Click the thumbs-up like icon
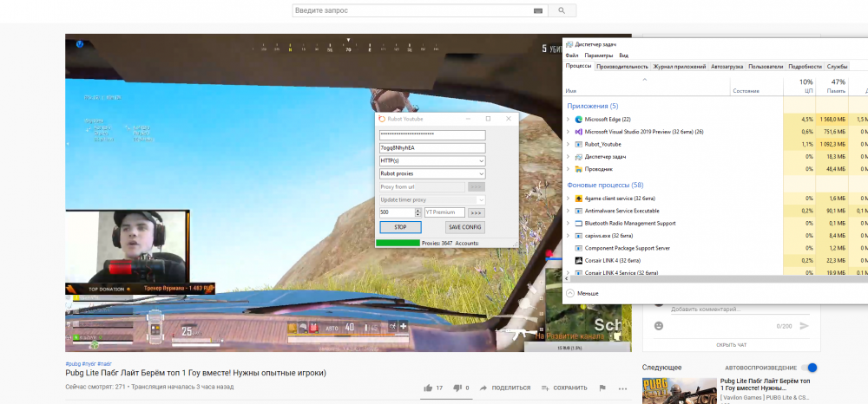Viewport: 868px width, 404px height. pyautogui.click(x=428, y=388)
